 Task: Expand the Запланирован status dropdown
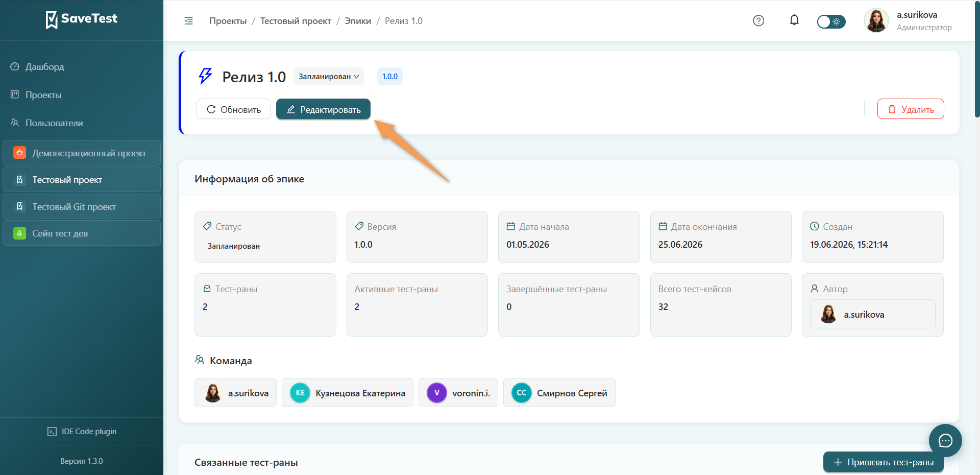[x=329, y=77]
